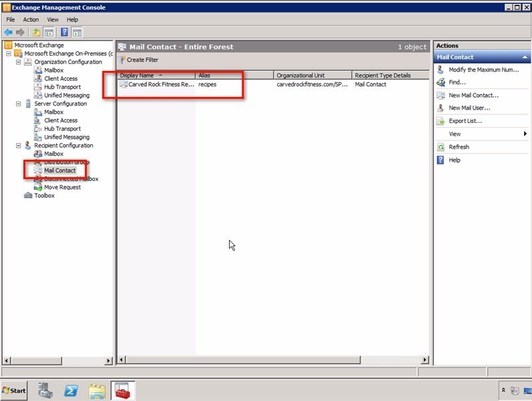532x401 pixels.
Task: Open the Toolbox node
Action: pyautogui.click(x=44, y=196)
